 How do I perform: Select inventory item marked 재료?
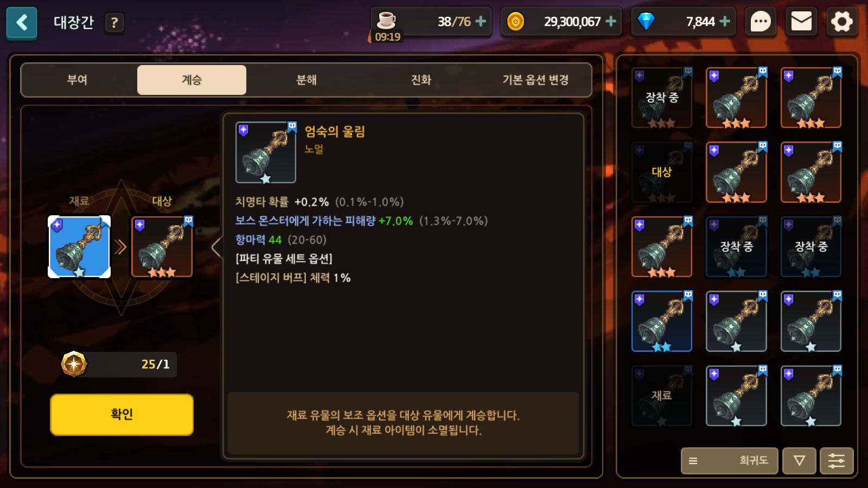(x=662, y=396)
